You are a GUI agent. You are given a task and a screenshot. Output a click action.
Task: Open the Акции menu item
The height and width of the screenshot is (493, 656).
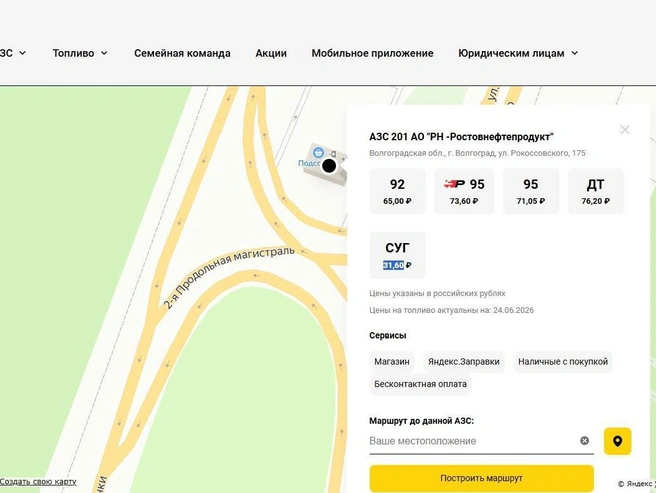[271, 53]
